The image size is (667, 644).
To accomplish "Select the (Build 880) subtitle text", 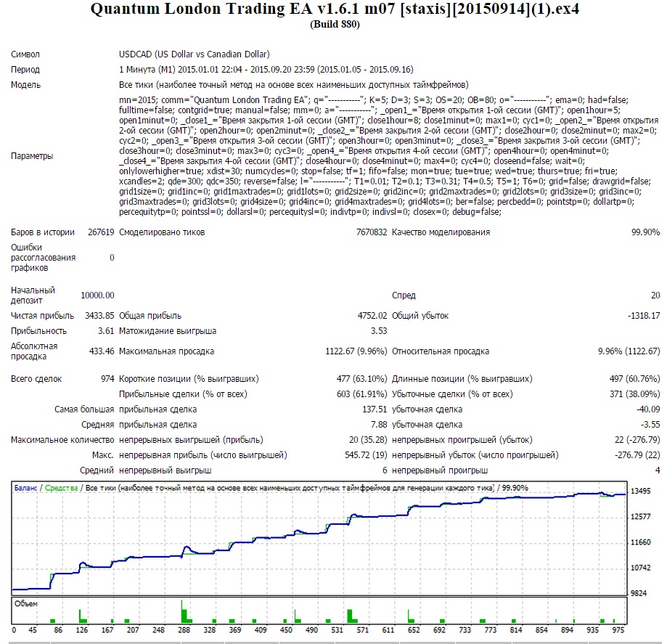I will coord(335,24).
